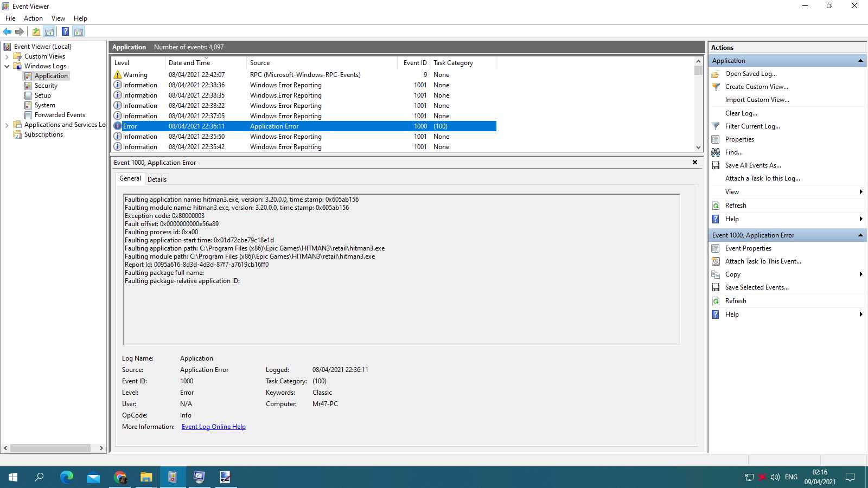Click the Properties icon in Application actions

tap(716, 139)
